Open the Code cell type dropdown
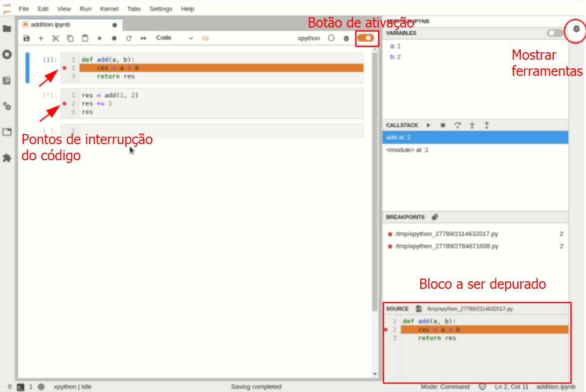This screenshot has width=586, height=392. 174,38
